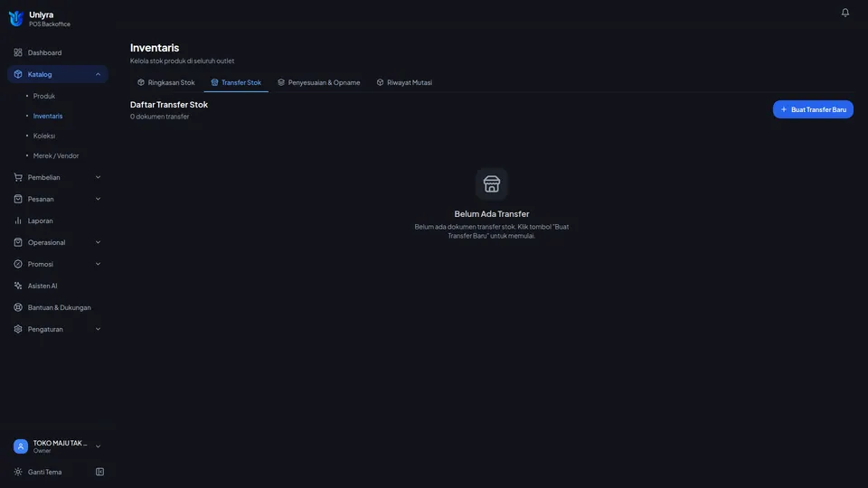Click the user avatar icon
This screenshot has height=488, width=868.
pos(21,446)
